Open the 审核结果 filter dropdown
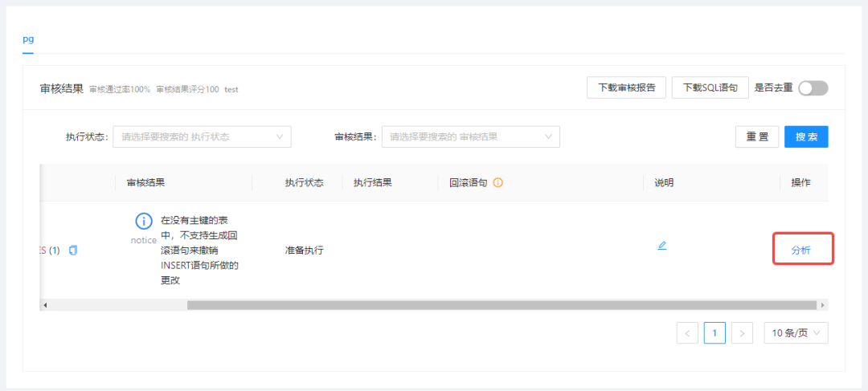Screen dimensions: 868x391 [470, 136]
